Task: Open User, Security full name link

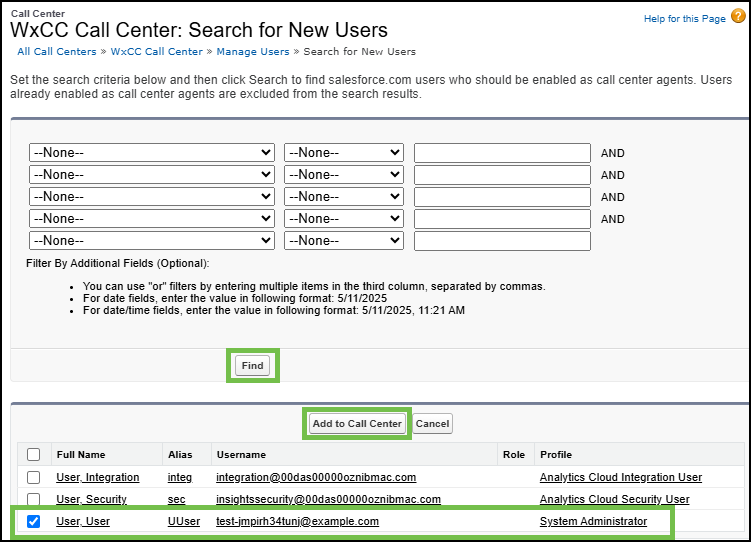Action: 91,499
